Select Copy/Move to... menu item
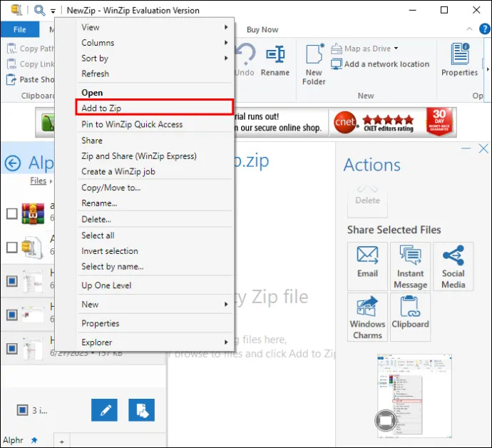Image resolution: width=492 pixels, height=448 pixels. click(111, 188)
